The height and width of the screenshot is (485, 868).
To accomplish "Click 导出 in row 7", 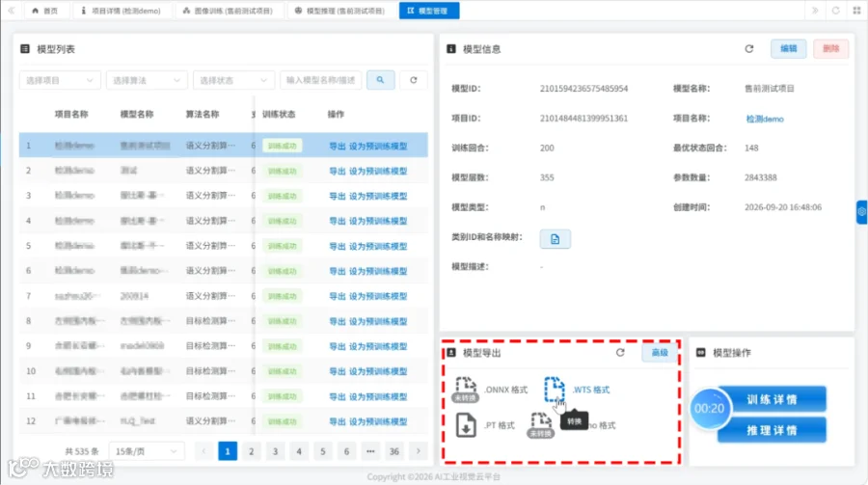I will click(x=338, y=296).
